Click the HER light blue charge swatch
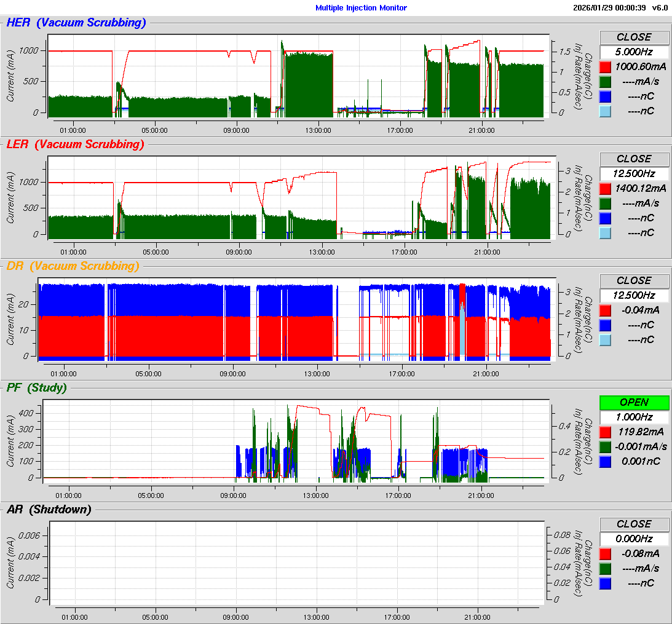 pyautogui.click(x=605, y=111)
